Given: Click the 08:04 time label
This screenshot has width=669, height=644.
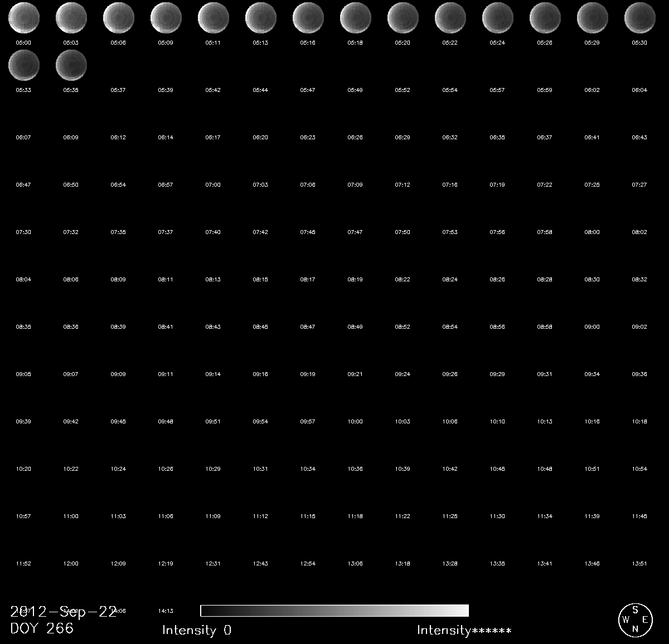Looking at the screenshot, I should 23,279.
